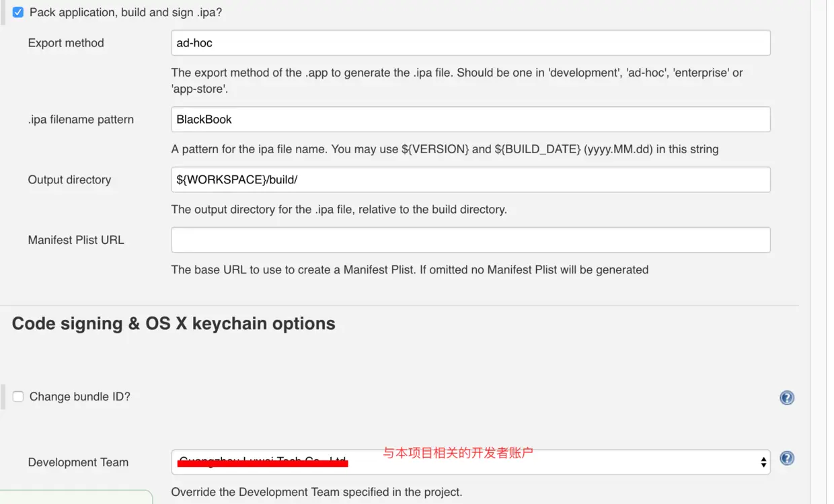Image resolution: width=834 pixels, height=504 pixels.
Task: Enable the Change bundle ID checkbox
Action: click(x=18, y=396)
